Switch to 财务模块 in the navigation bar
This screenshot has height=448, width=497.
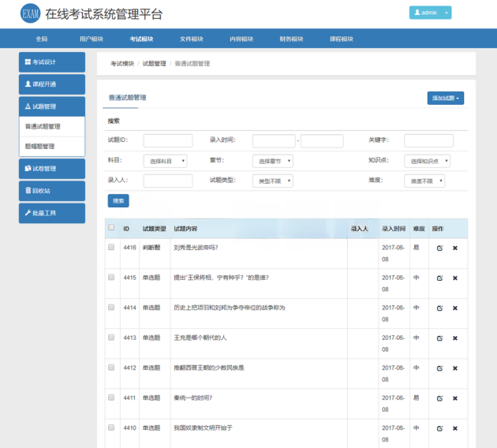(x=291, y=39)
